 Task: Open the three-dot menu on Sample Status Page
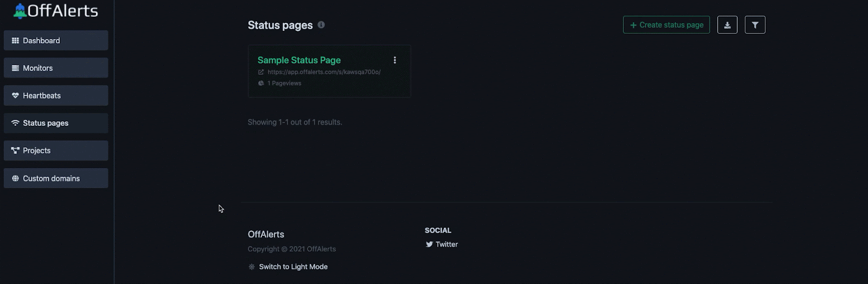[395, 60]
